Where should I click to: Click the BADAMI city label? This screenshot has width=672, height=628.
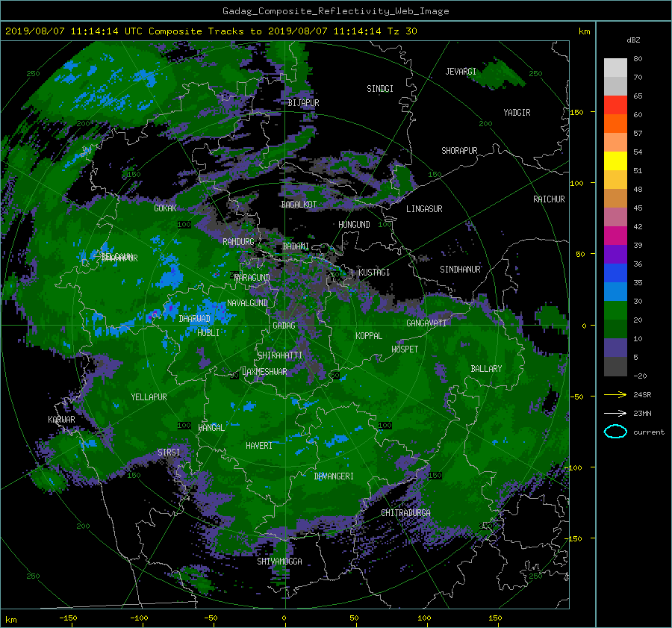tap(296, 246)
